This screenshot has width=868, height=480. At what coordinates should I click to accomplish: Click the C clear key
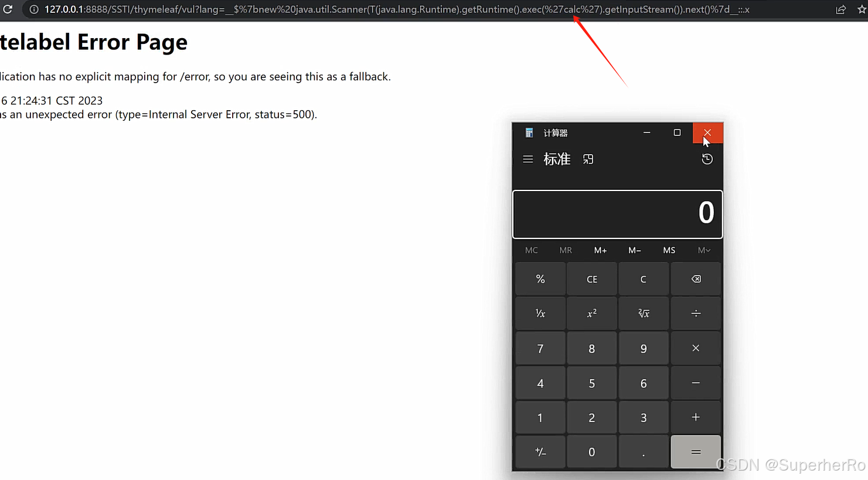644,279
